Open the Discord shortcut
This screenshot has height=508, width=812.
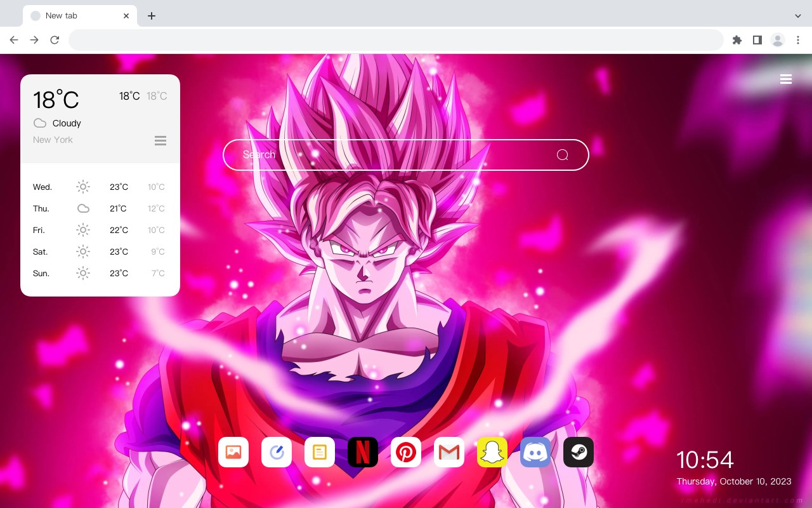(x=535, y=452)
